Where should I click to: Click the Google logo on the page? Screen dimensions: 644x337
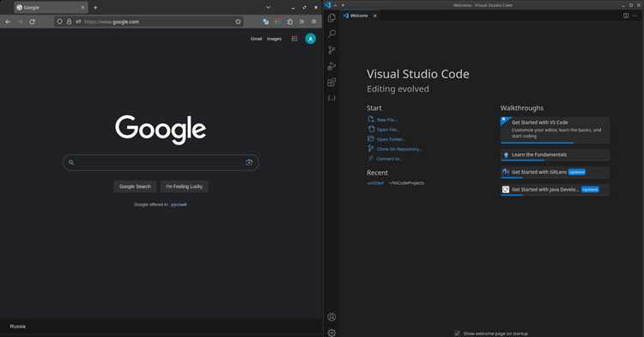pos(161,130)
